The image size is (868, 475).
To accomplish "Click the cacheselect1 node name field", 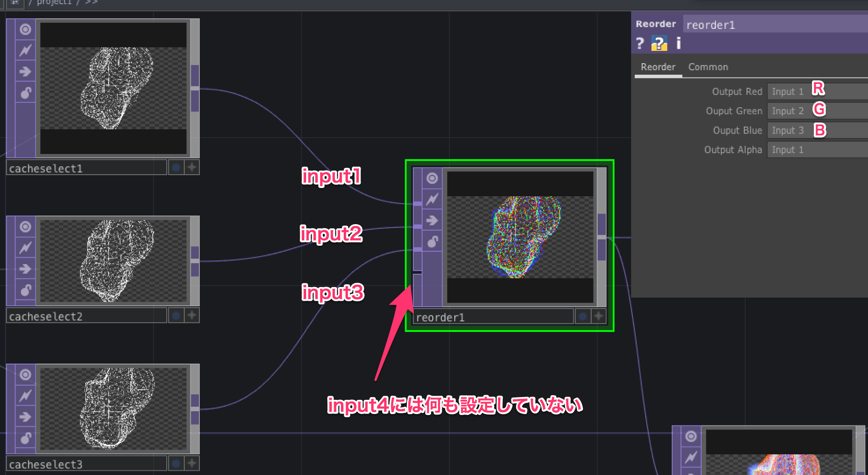I will 87,168.
